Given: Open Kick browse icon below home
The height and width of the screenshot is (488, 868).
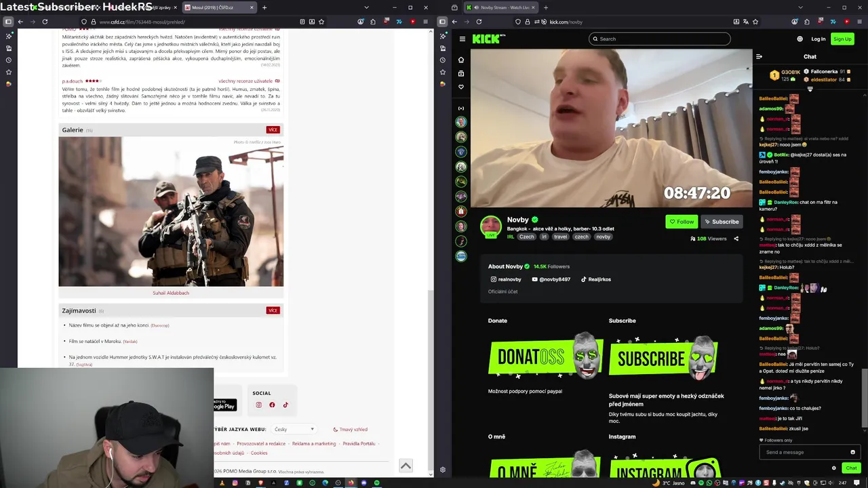Looking at the screenshot, I should coord(461,73).
